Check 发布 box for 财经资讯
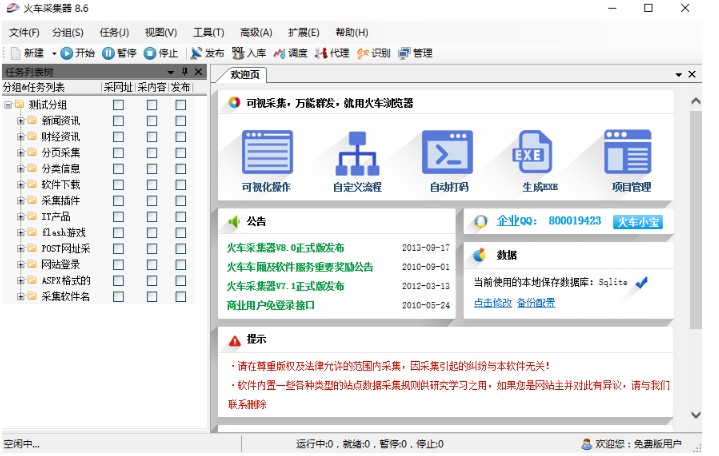 click(181, 137)
